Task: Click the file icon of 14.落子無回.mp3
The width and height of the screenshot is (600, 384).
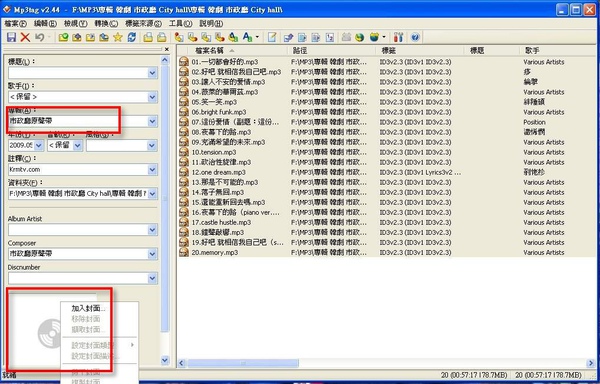Action: 184,192
